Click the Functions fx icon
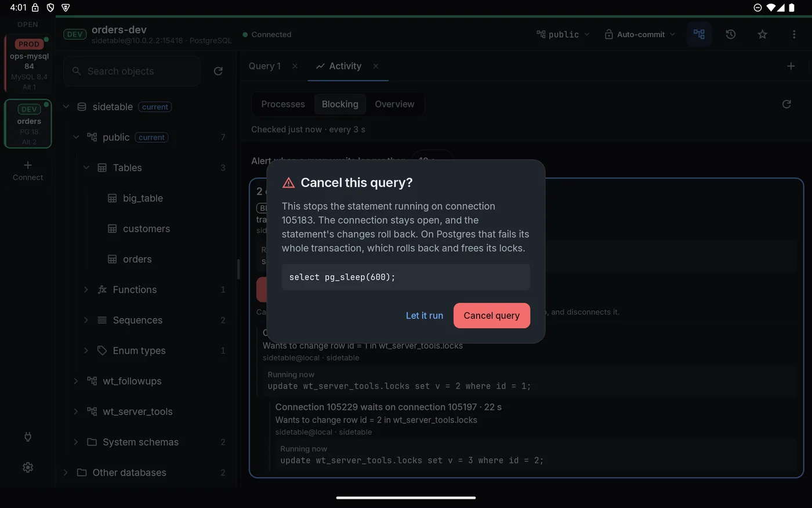The height and width of the screenshot is (508, 812). (x=102, y=290)
